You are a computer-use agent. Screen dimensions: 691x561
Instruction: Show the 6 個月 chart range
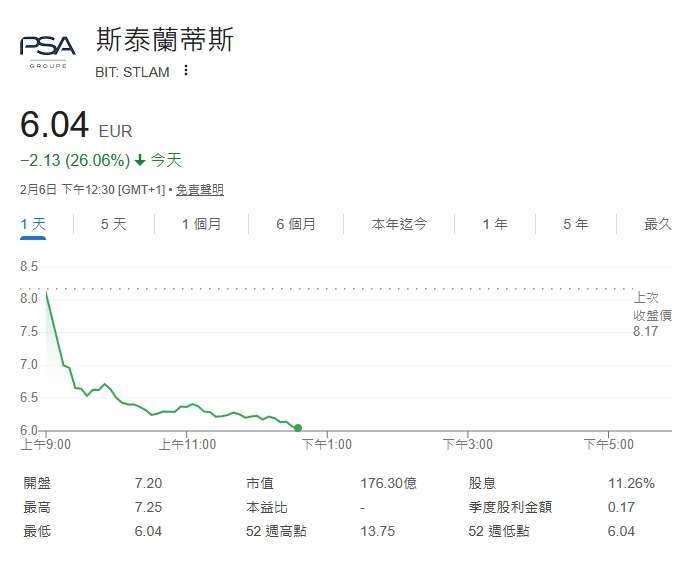295,224
